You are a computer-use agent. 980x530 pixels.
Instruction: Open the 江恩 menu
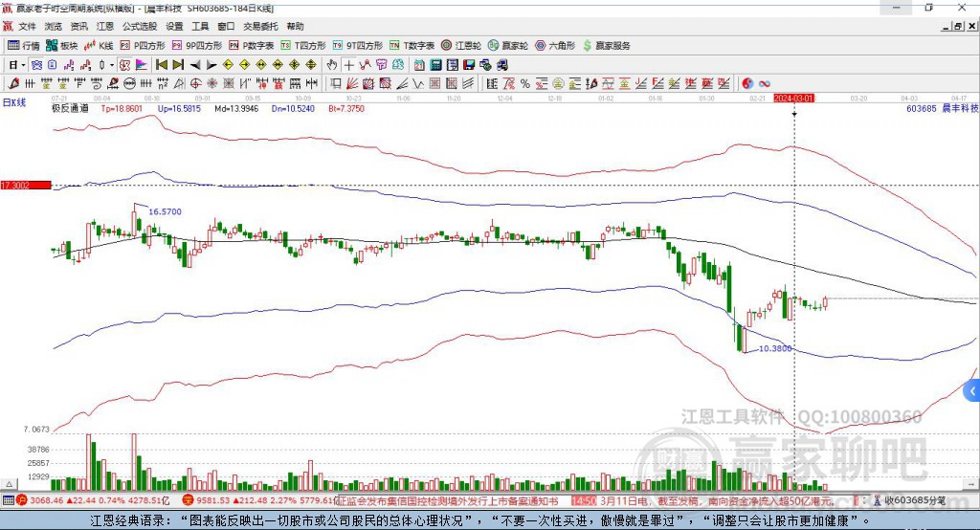pos(105,26)
